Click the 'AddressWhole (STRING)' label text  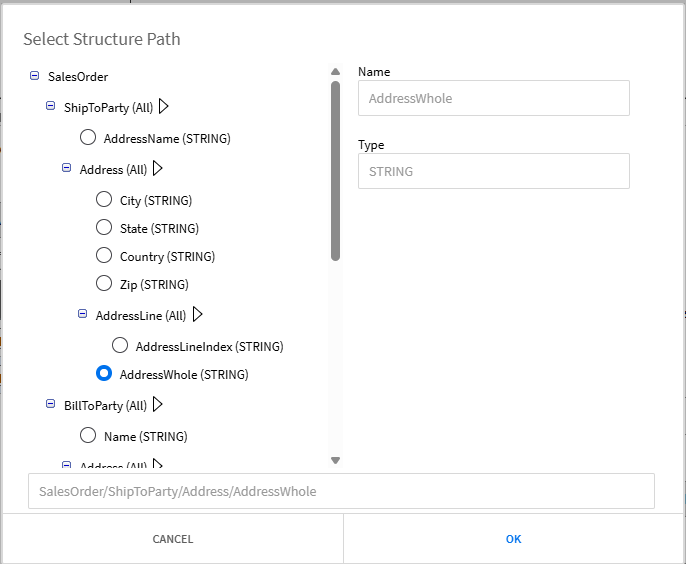pos(184,375)
